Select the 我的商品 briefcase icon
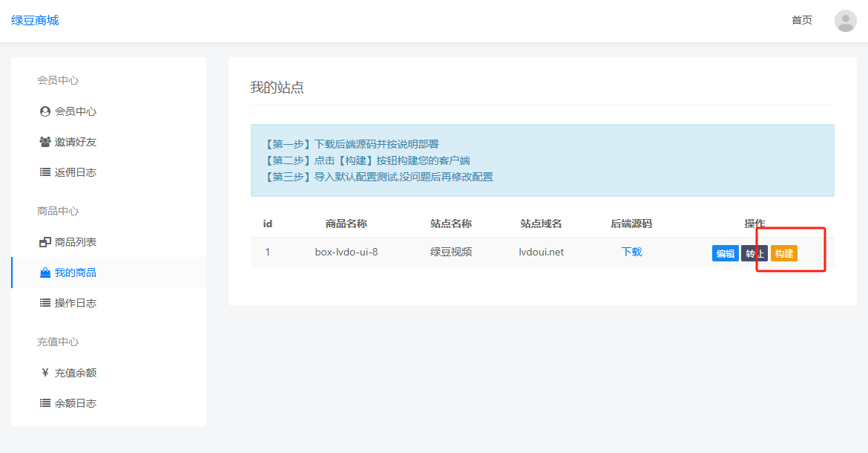The width and height of the screenshot is (868, 453). [44, 272]
